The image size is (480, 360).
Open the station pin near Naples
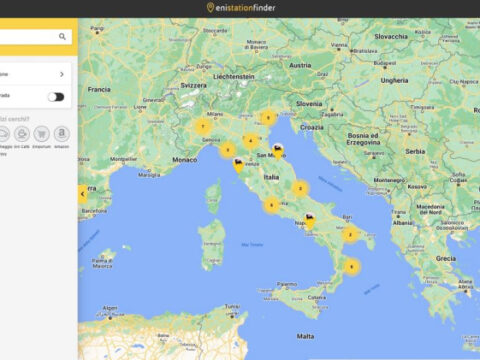[310, 221]
